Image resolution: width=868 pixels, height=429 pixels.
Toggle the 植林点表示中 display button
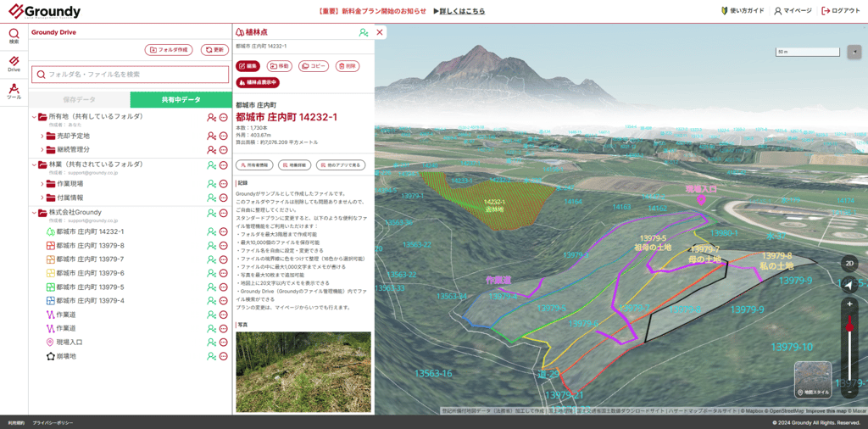pyautogui.click(x=258, y=82)
